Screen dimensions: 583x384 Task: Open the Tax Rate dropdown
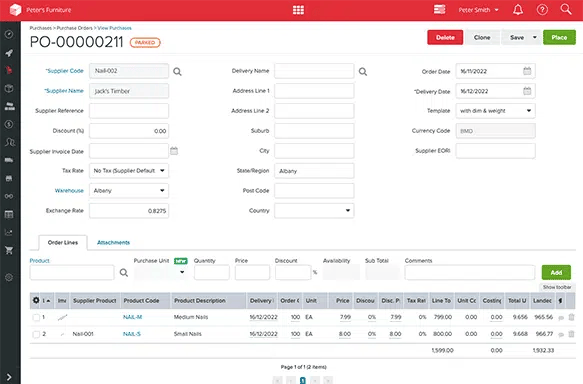coord(129,171)
